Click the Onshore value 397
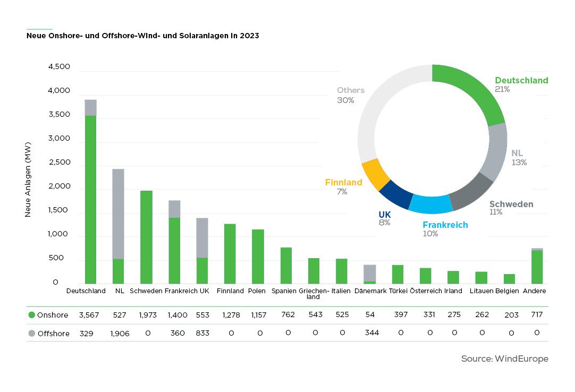Image resolution: width=575 pixels, height=392 pixels. click(401, 314)
